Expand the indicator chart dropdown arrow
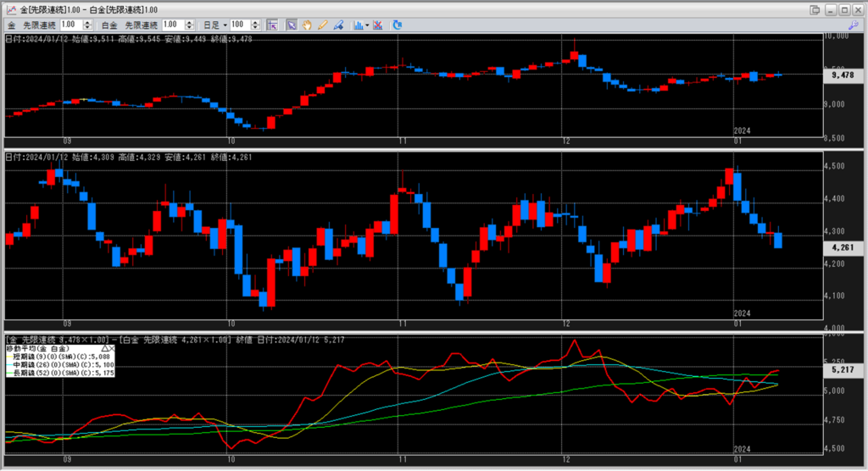The image size is (868, 471). [x=368, y=25]
